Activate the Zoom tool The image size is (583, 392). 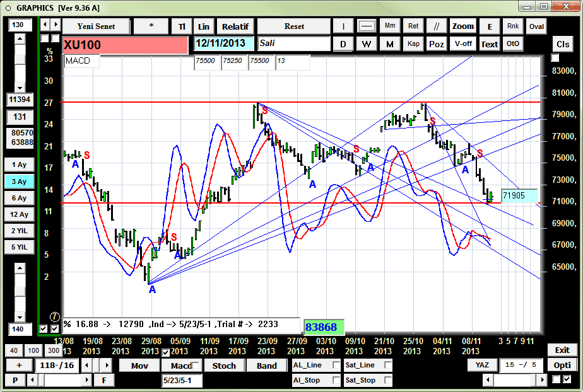pyautogui.click(x=462, y=26)
